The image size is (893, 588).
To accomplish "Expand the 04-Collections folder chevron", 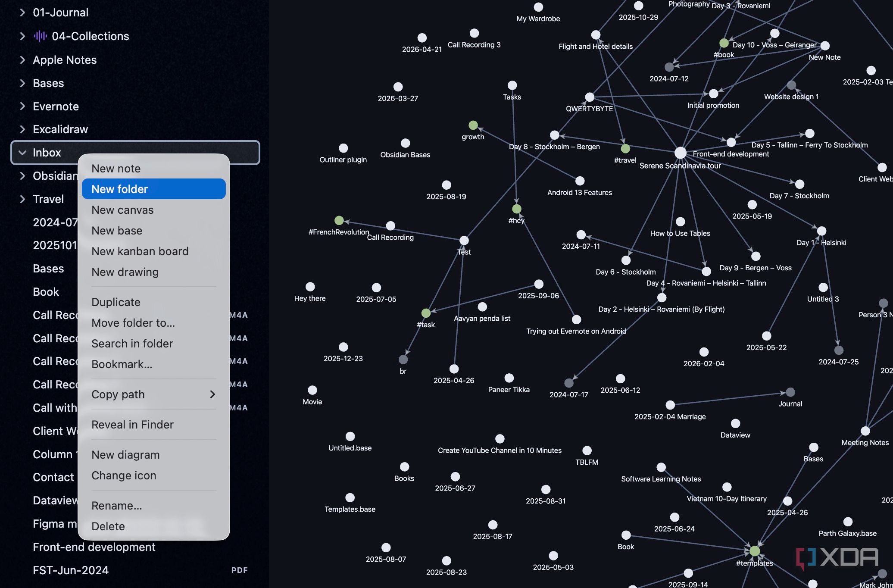I will 22,36.
